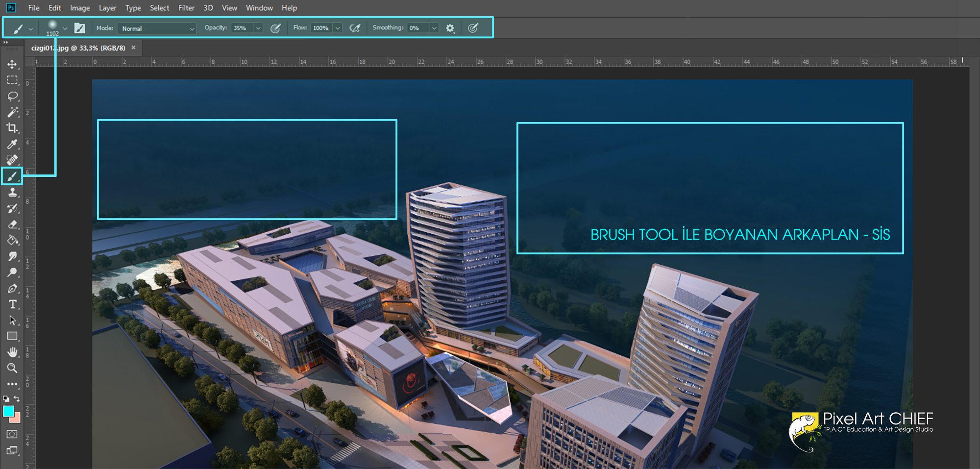Open the Select menu
The height and width of the screenshot is (469, 980).
point(160,8)
